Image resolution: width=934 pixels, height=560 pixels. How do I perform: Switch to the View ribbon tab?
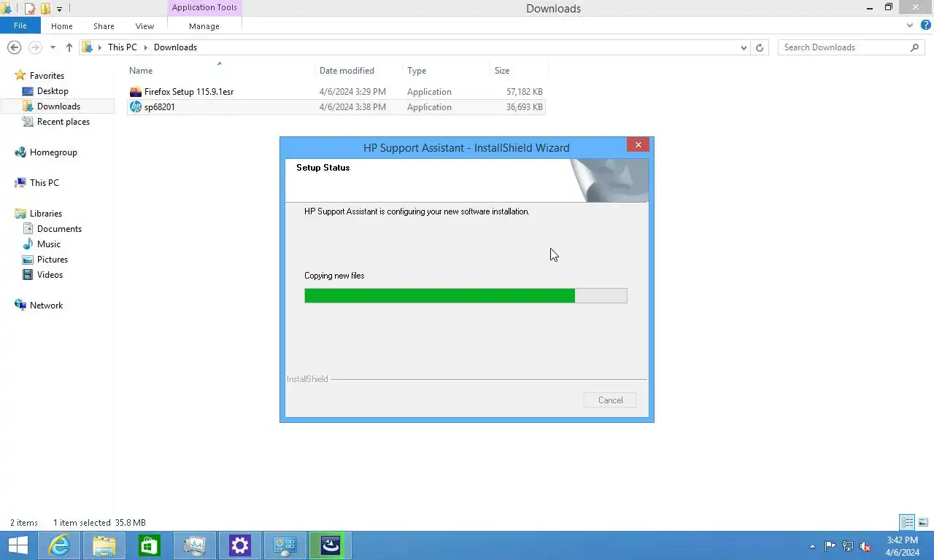click(x=144, y=26)
